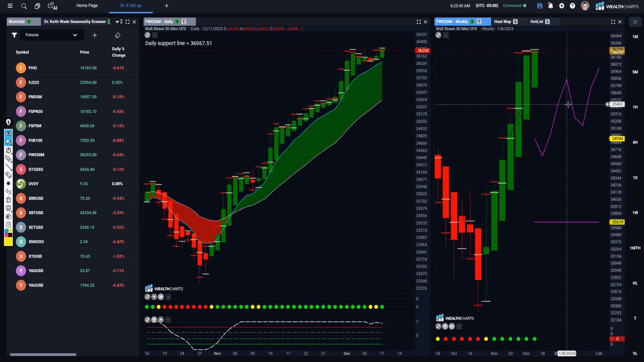Set the 5M timeframe

pos(635,72)
